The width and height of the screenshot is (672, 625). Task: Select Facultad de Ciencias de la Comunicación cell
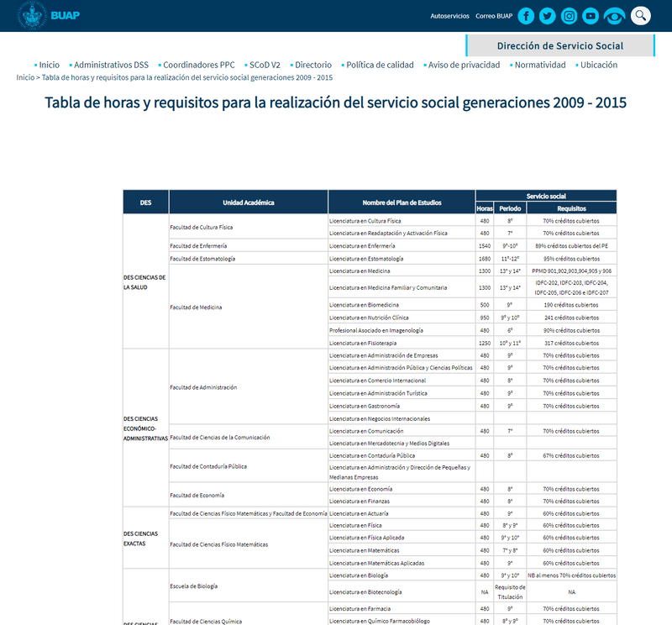[248, 437]
